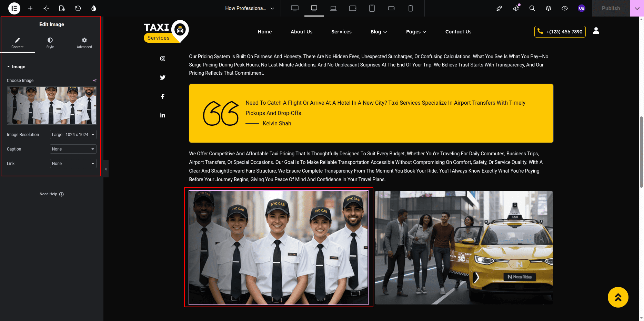Click the Need Help link
This screenshot has height=321, width=644.
[x=51, y=194]
